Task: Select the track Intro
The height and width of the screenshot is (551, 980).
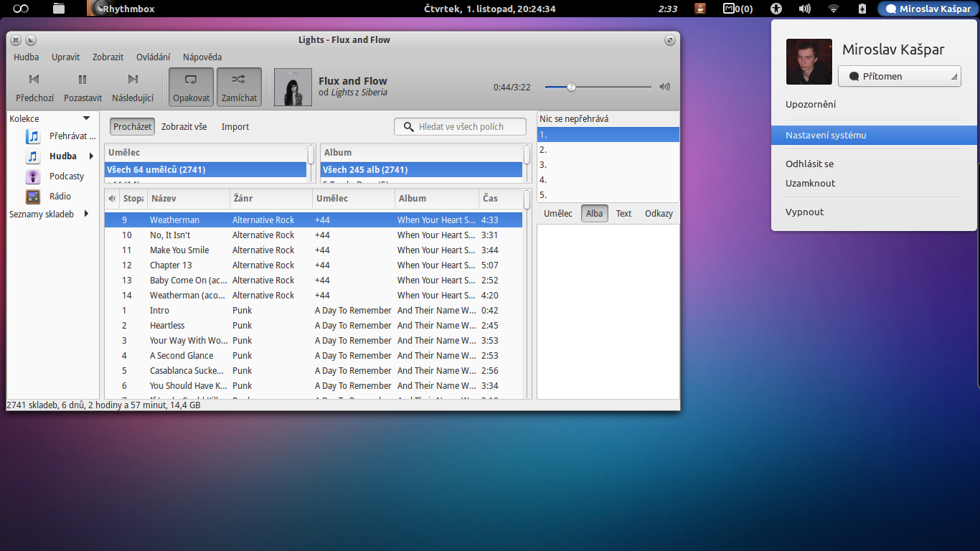Action: point(314,311)
